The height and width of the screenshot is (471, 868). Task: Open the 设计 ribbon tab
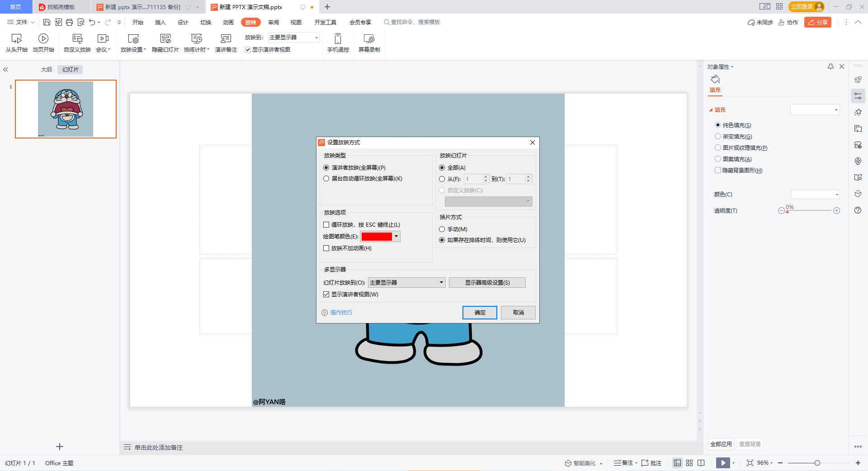tap(183, 22)
